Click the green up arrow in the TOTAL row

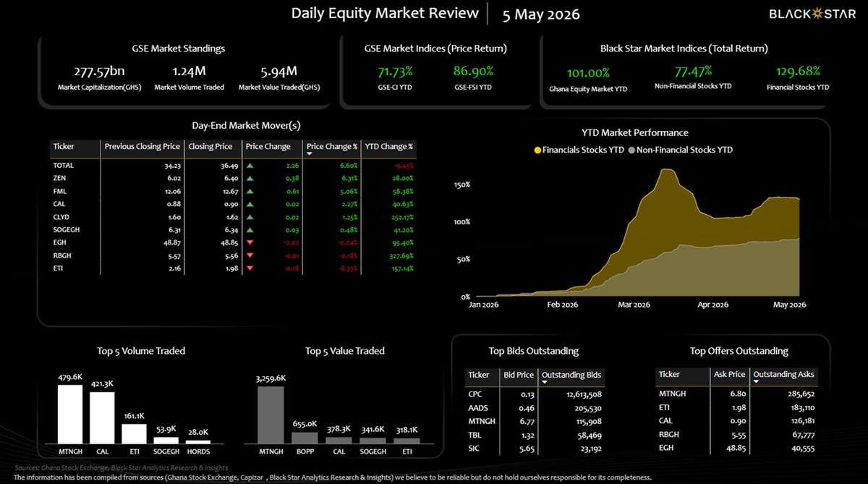click(250, 166)
